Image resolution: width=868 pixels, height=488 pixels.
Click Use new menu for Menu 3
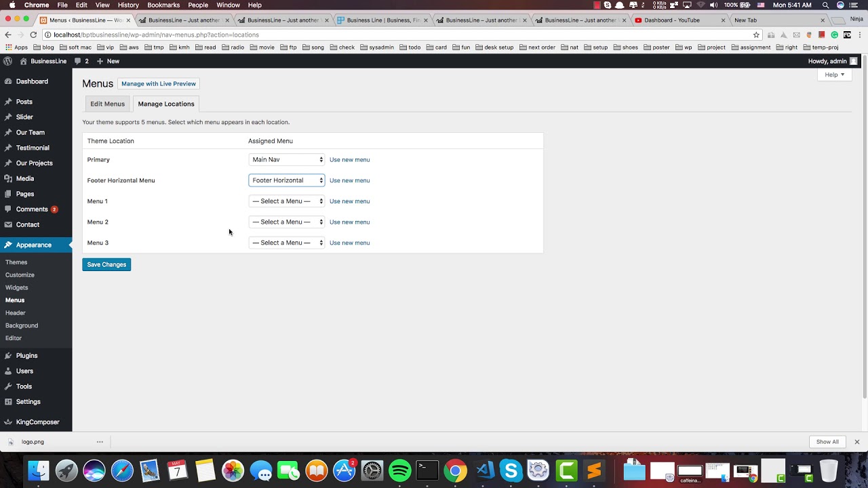[x=350, y=243]
